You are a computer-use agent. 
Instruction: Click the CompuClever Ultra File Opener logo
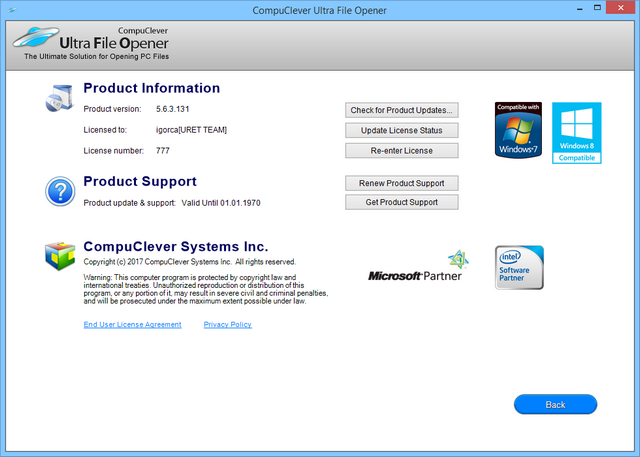(x=90, y=44)
